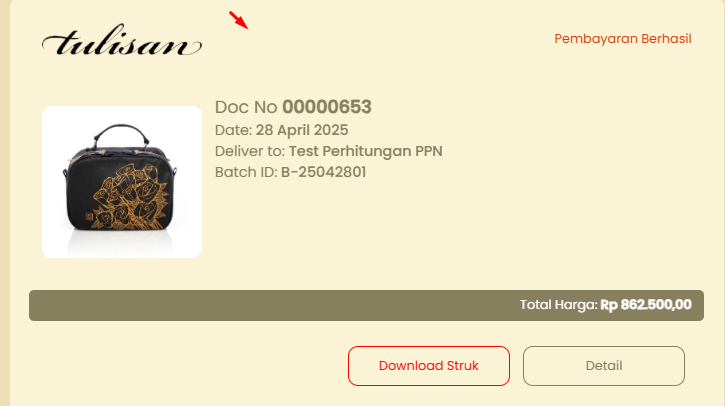
Task: Click the "Deliver to:" label
Action: coord(250,151)
